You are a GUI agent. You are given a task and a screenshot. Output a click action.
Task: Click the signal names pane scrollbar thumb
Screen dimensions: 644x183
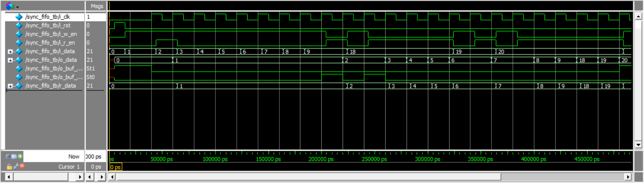click(41, 177)
